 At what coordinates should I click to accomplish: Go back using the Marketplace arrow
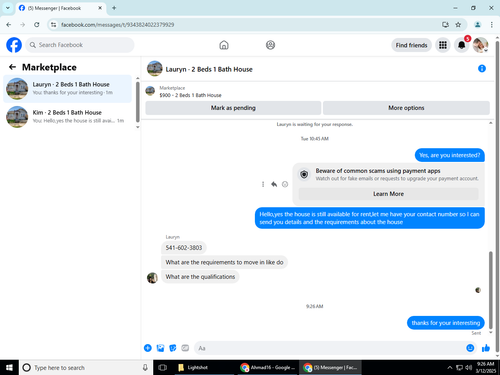(12, 67)
